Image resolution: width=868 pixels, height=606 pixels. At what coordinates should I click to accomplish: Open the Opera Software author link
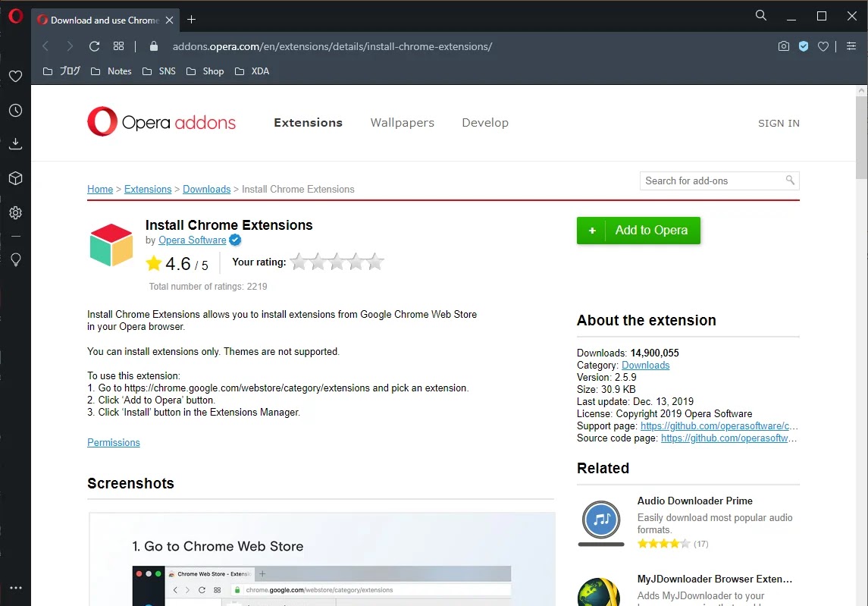point(192,240)
